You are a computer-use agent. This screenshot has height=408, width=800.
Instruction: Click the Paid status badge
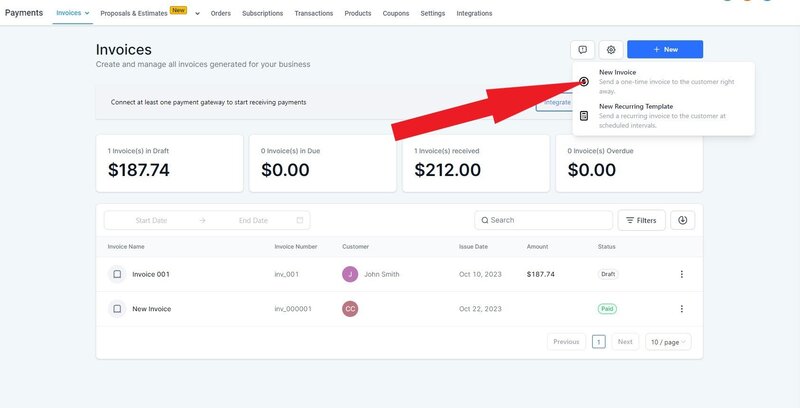[607, 309]
